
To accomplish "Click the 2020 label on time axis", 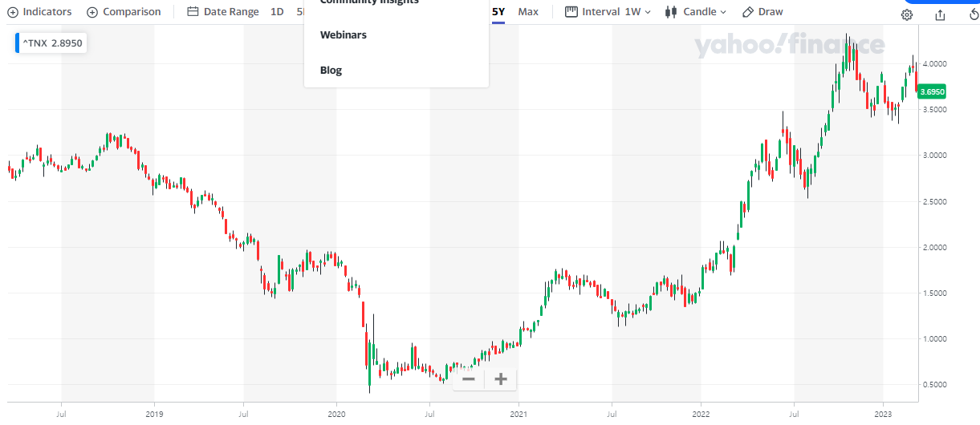I will coord(336,415).
